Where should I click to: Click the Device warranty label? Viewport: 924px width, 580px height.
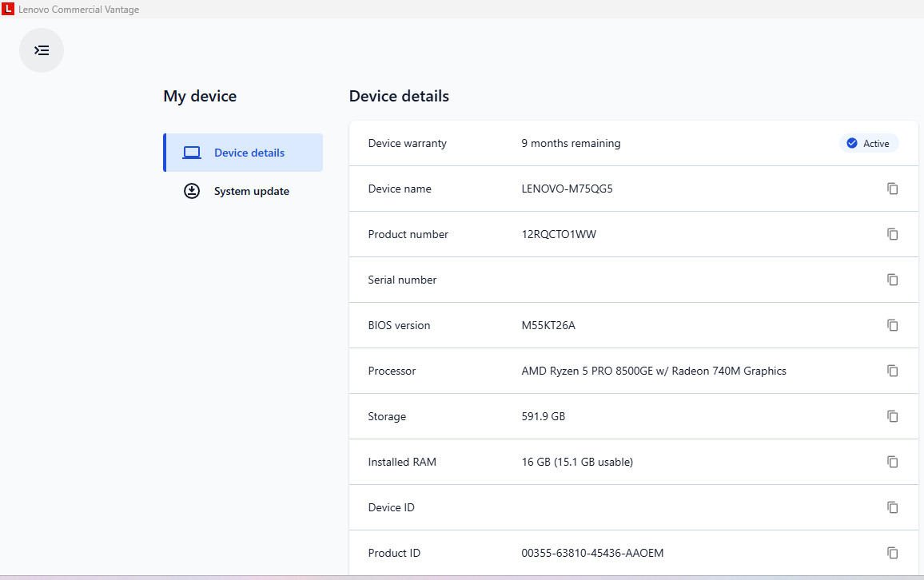407,143
